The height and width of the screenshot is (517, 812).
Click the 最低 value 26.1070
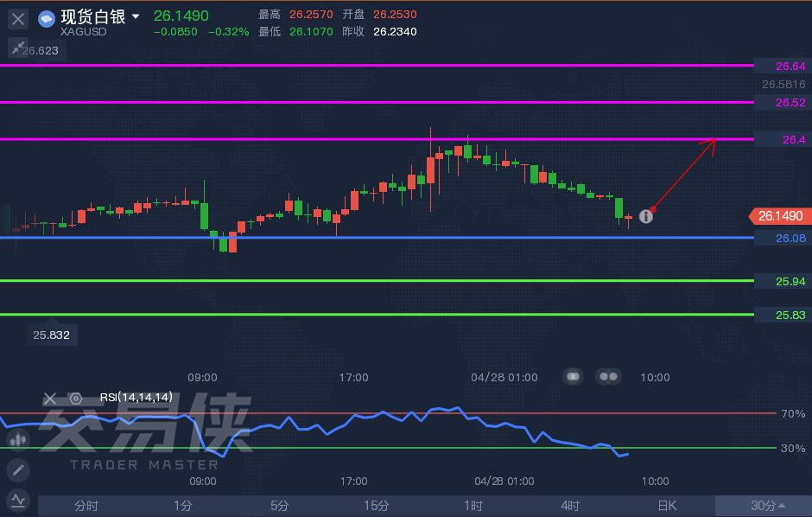pos(311,32)
